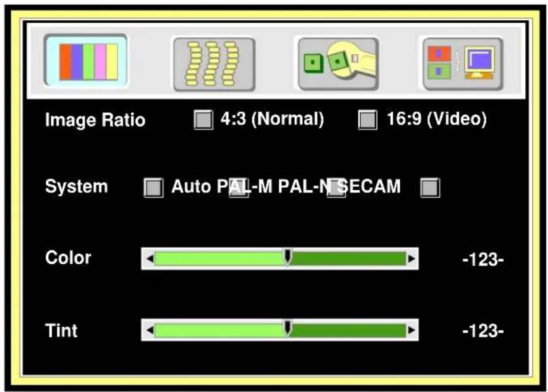Viewport: 548px width, 392px height.
Task: Tick the Auto system checkbox
Action: click(x=153, y=188)
